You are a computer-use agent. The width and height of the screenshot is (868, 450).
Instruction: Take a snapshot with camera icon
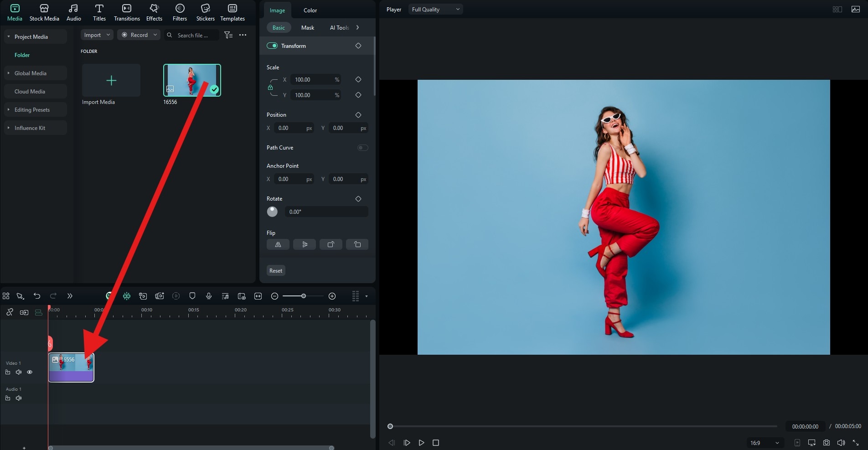pyautogui.click(x=827, y=443)
